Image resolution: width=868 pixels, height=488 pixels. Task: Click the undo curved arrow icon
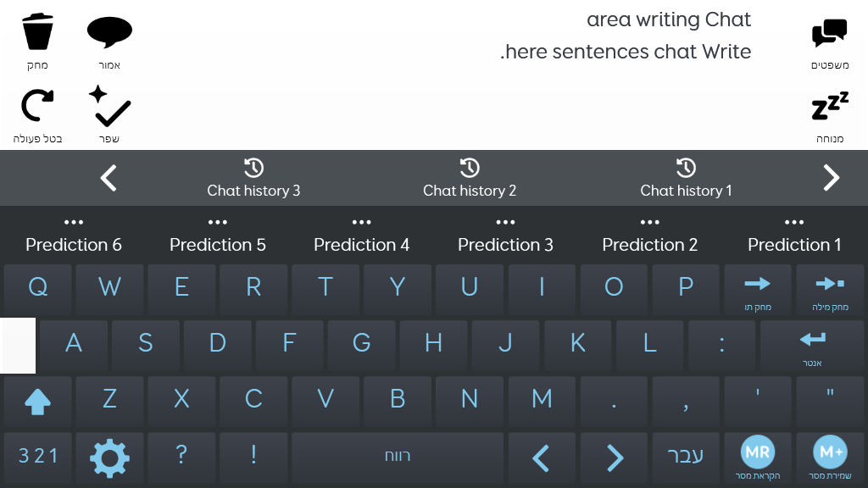pyautogui.click(x=37, y=105)
